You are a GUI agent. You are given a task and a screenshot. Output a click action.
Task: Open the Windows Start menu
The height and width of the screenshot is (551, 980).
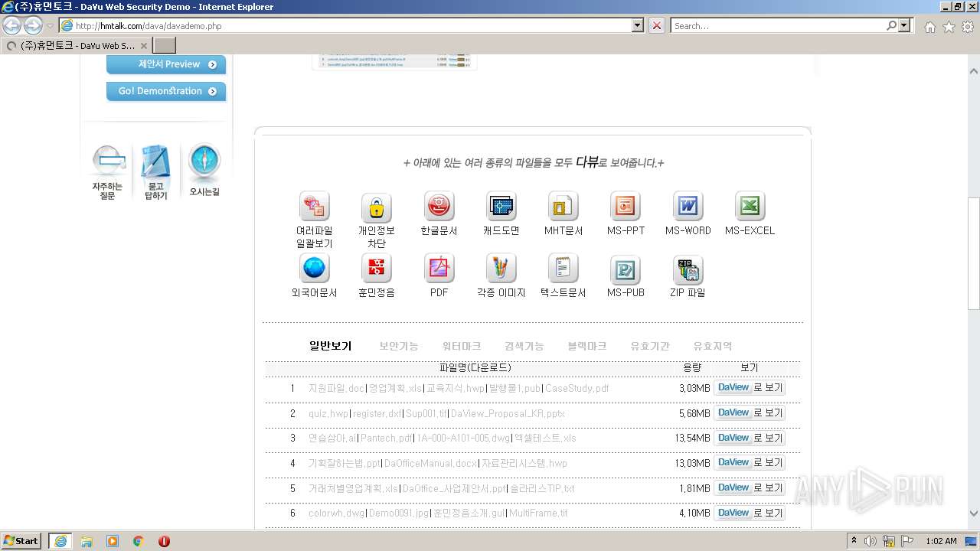coord(21,541)
